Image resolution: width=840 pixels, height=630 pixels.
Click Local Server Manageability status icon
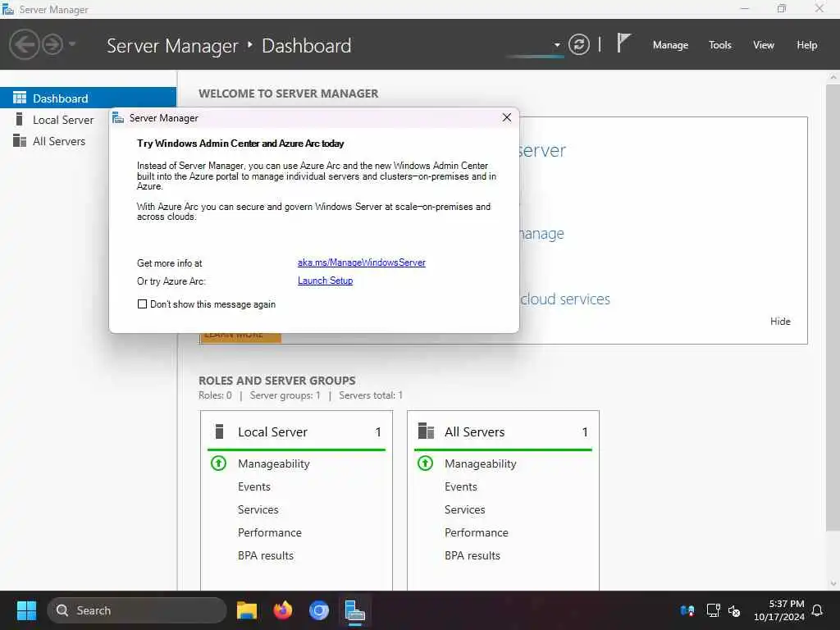pyautogui.click(x=218, y=463)
